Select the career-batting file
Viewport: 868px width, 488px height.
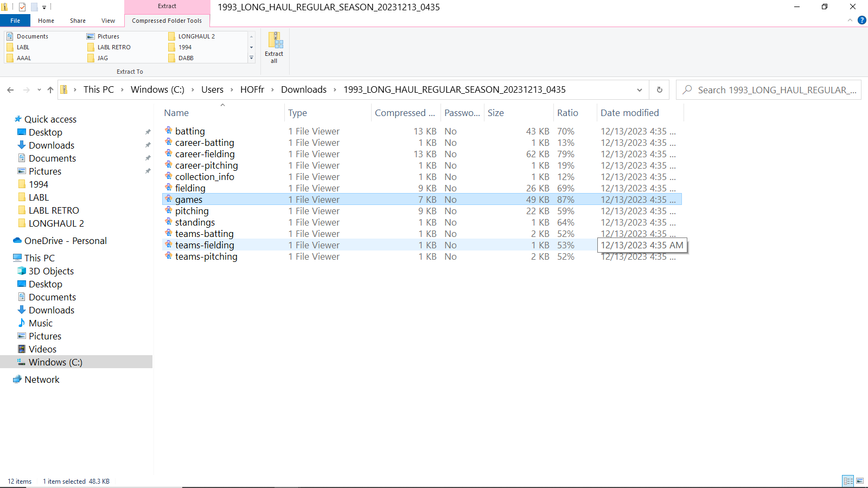tap(205, 143)
